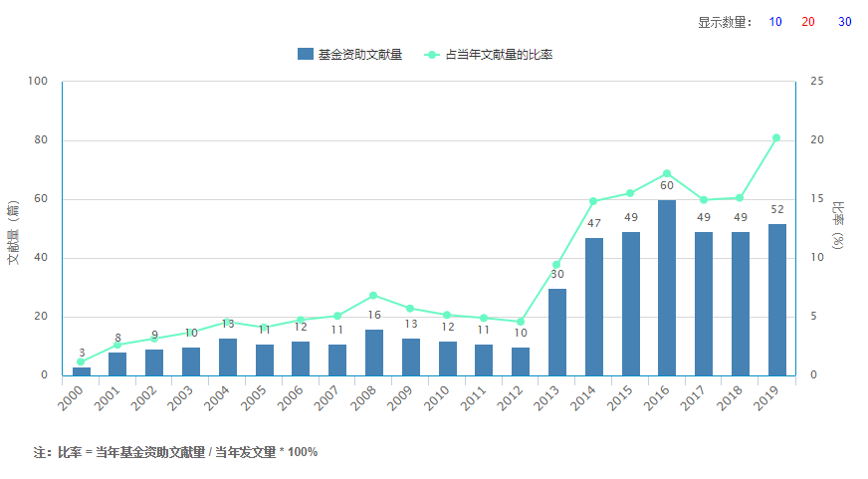
Task: Click the 2012 ratio line data point
Action: [x=520, y=322]
